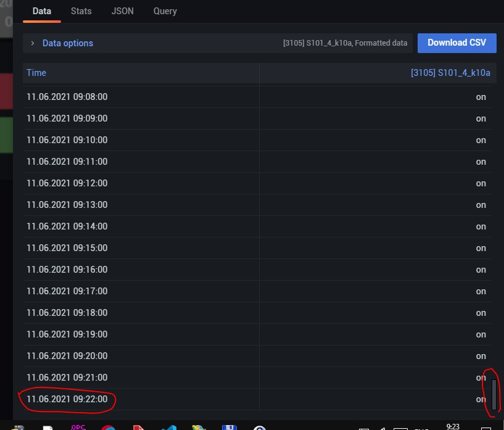Click the Time column header

(x=36, y=73)
